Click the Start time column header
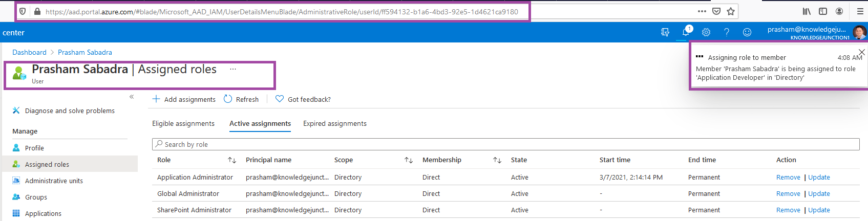The image size is (868, 221). coord(615,160)
